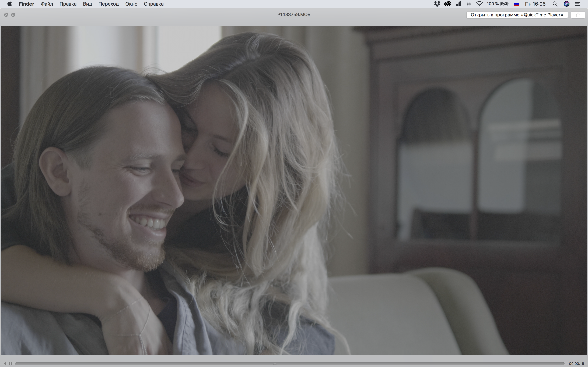Close the Quick Look preview window
588x367 pixels.
tap(6, 15)
